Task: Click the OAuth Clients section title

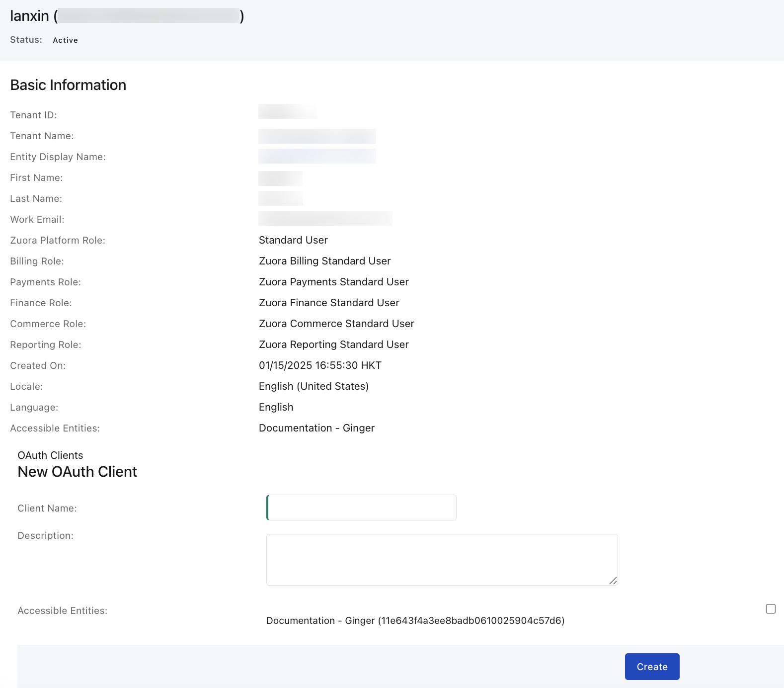Action: [50, 455]
